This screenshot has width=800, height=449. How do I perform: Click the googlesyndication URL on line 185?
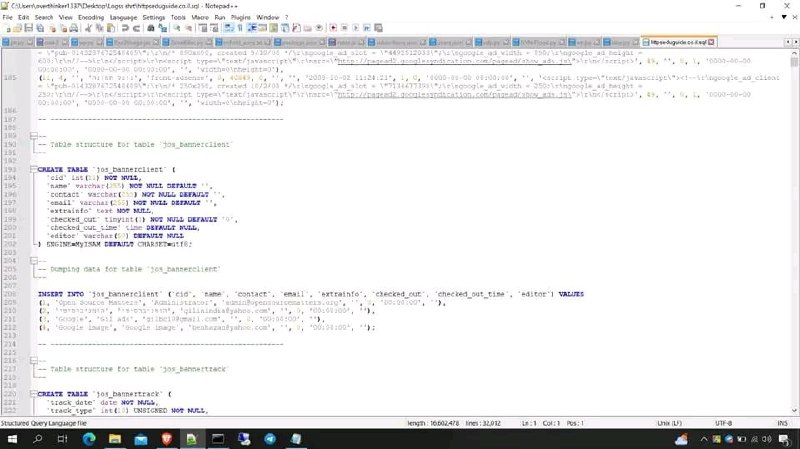pyautogui.click(x=454, y=94)
